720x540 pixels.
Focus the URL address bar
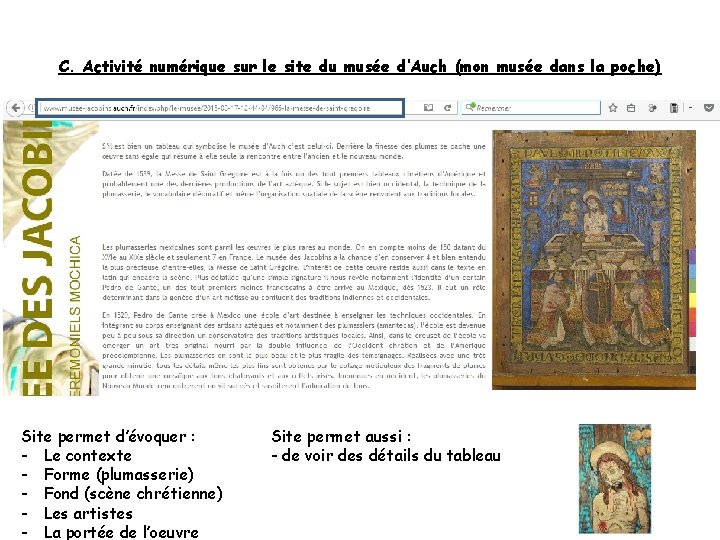coord(220,108)
